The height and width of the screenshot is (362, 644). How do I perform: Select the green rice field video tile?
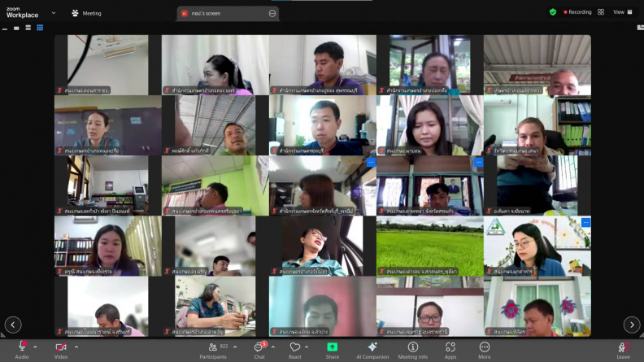point(429,246)
